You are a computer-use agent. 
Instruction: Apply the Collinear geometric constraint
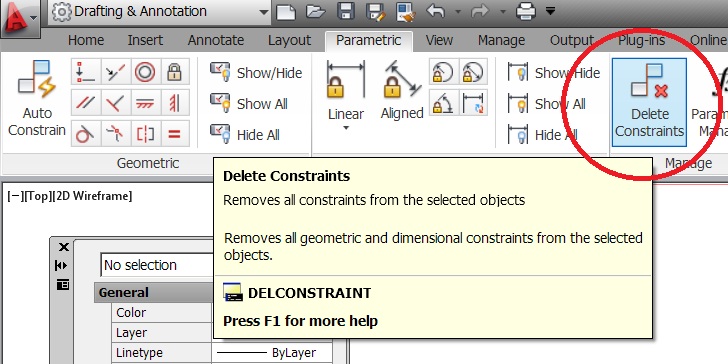coord(116,72)
